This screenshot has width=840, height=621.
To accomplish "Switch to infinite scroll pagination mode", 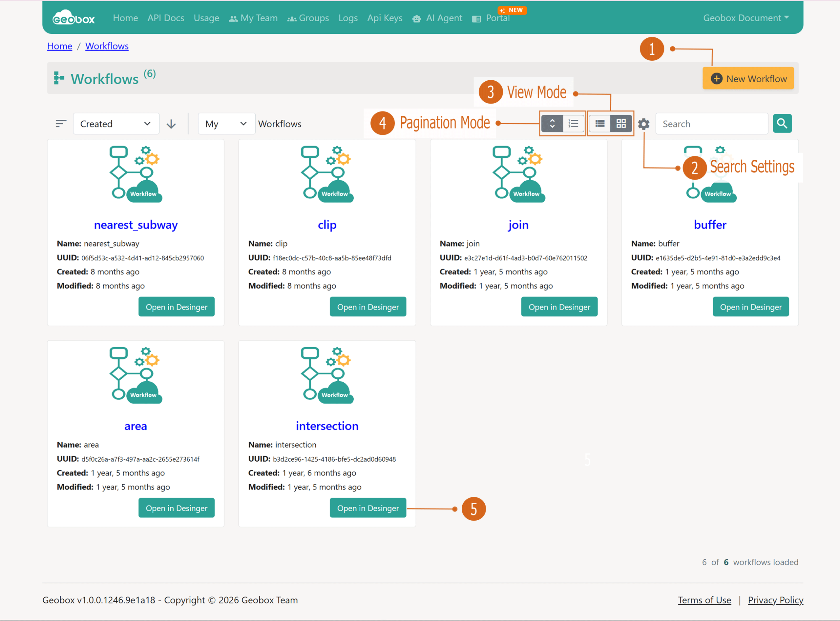I will 552,123.
